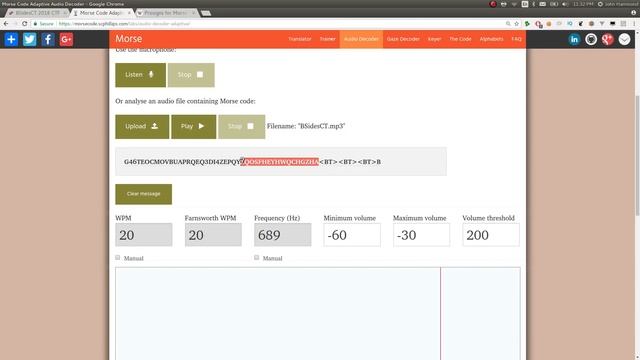Open the FAQ nav item
The height and width of the screenshot is (360, 640).
point(516,39)
